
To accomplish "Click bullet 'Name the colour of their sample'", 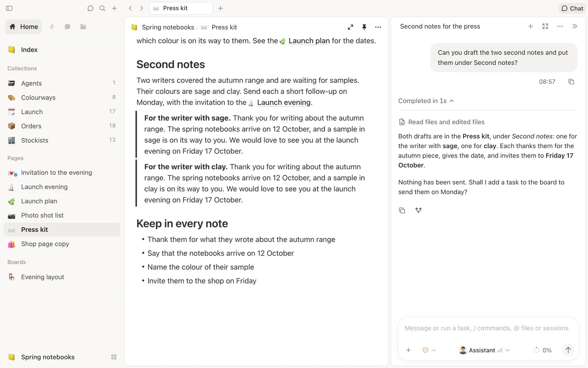I will [200, 267].
